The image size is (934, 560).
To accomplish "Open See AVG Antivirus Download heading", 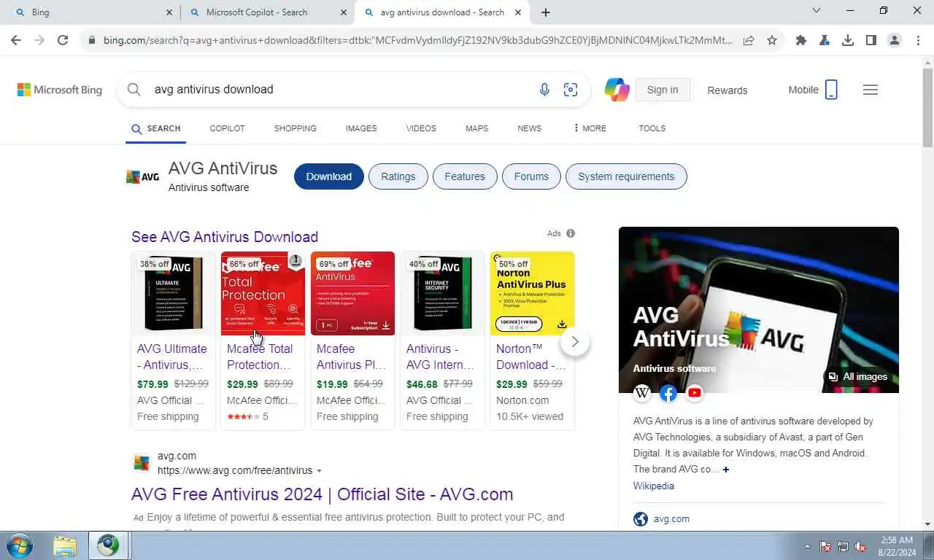I will pos(225,237).
